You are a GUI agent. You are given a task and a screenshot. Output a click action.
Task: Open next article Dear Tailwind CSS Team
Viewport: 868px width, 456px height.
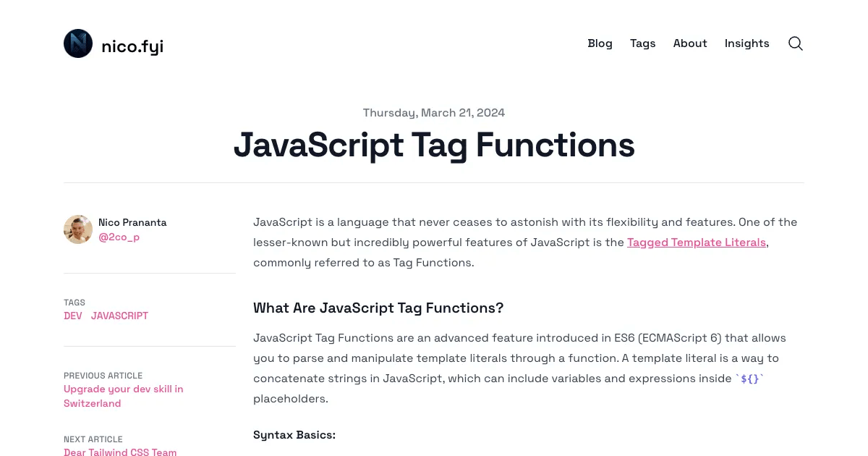[x=120, y=452]
